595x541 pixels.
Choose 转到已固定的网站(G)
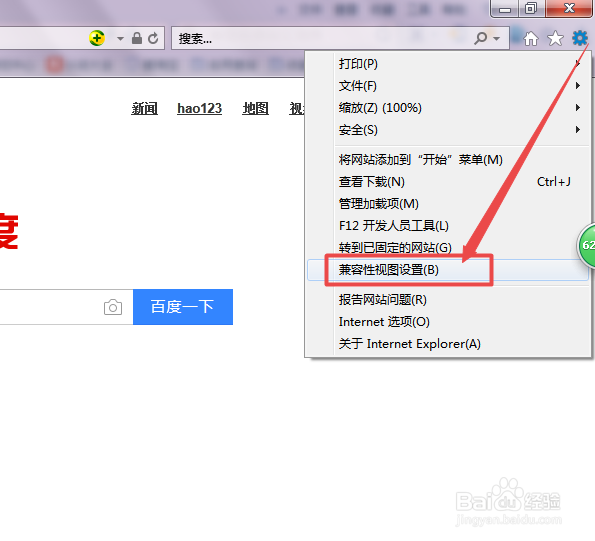(x=448, y=247)
